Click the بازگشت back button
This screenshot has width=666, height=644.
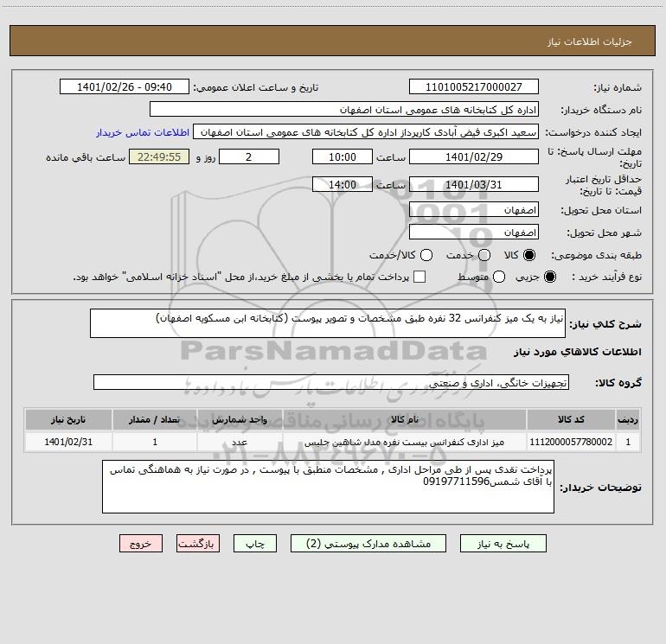point(198,544)
